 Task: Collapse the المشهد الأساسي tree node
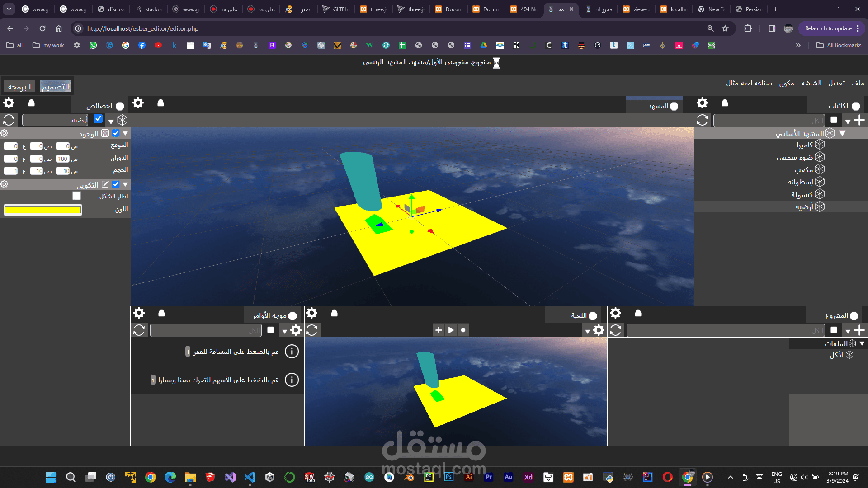click(842, 133)
